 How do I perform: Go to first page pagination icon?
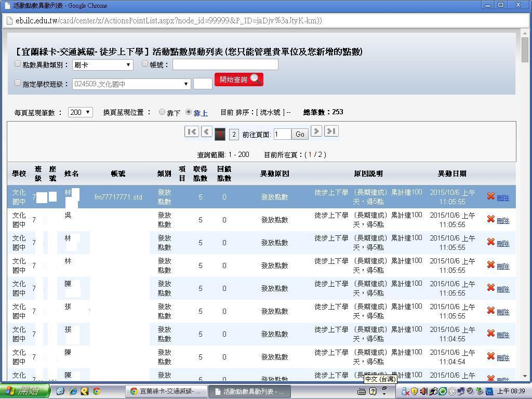coord(192,132)
